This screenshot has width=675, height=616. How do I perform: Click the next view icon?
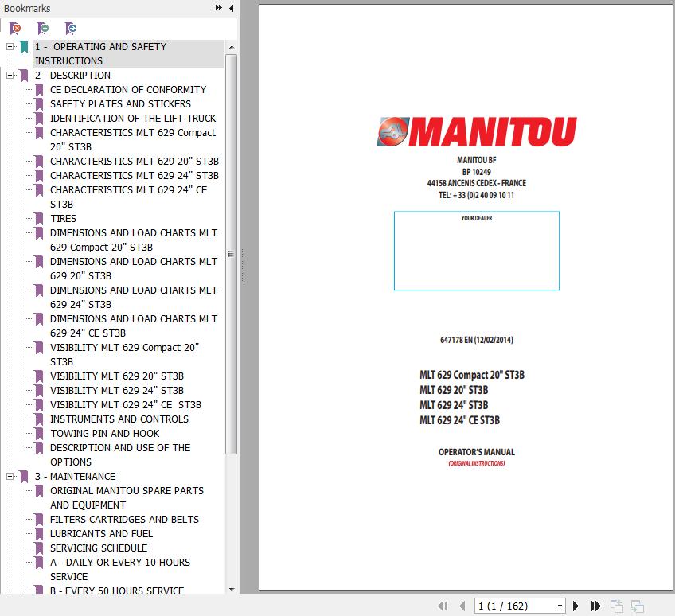click(x=638, y=606)
